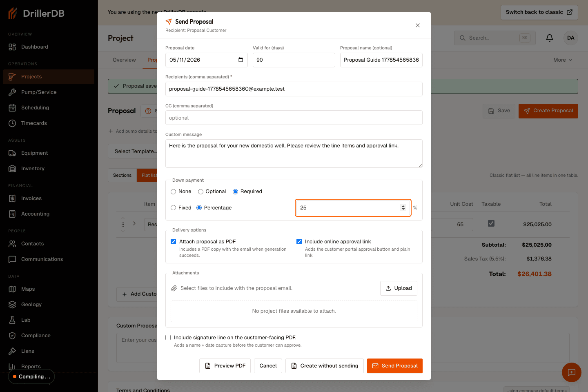Click the Proposal name field
The image size is (588, 392).
point(381,60)
